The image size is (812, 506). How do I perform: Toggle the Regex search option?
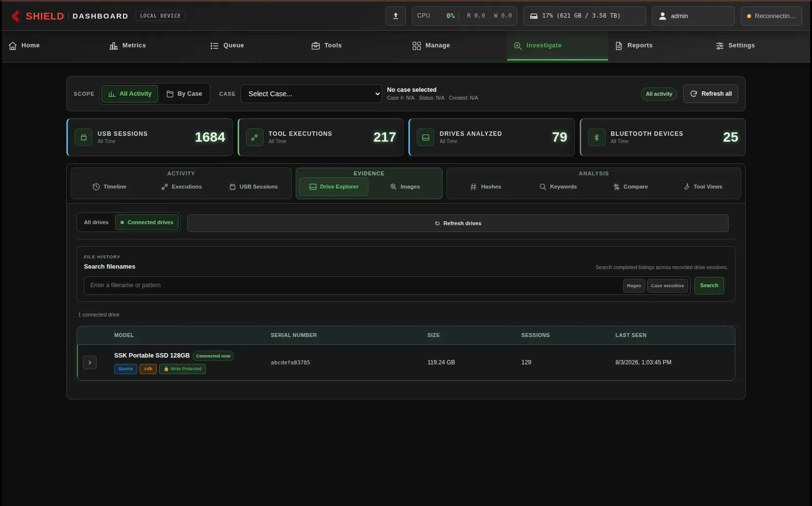[x=634, y=286]
